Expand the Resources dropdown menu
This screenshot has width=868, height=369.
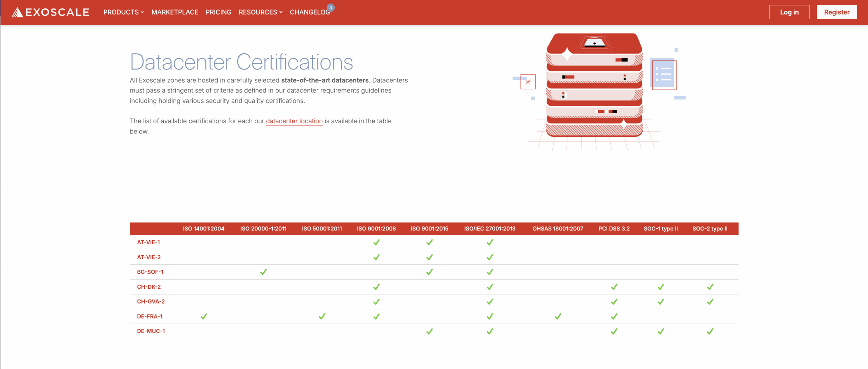click(x=260, y=12)
